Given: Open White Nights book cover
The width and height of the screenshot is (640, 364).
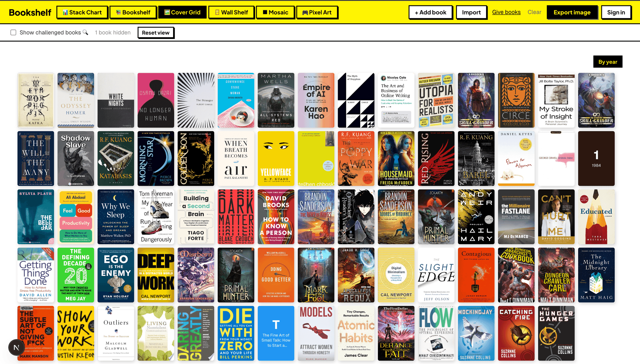Looking at the screenshot, I should tap(116, 100).
